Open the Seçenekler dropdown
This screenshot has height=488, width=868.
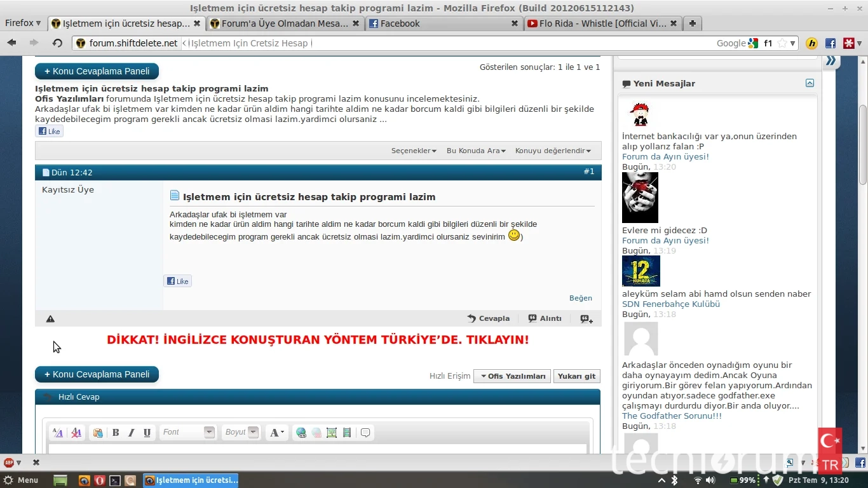tap(413, 151)
